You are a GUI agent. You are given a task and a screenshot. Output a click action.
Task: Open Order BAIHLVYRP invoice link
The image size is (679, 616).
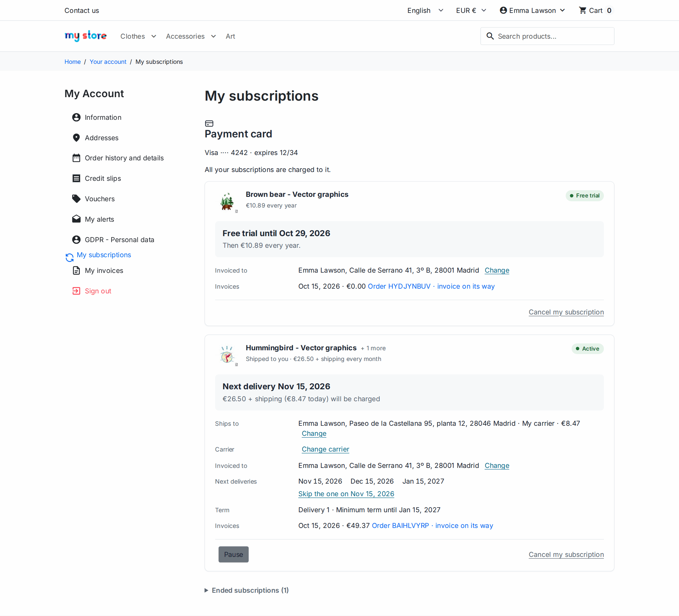click(x=433, y=525)
